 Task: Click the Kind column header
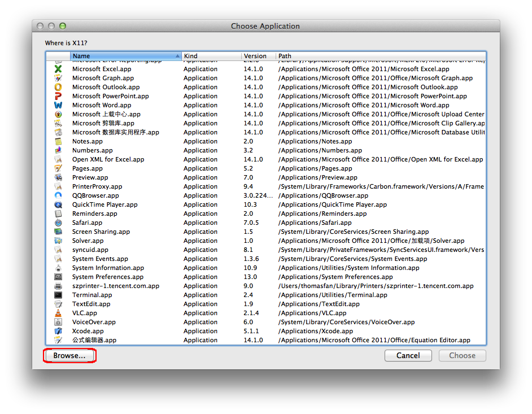coord(211,56)
